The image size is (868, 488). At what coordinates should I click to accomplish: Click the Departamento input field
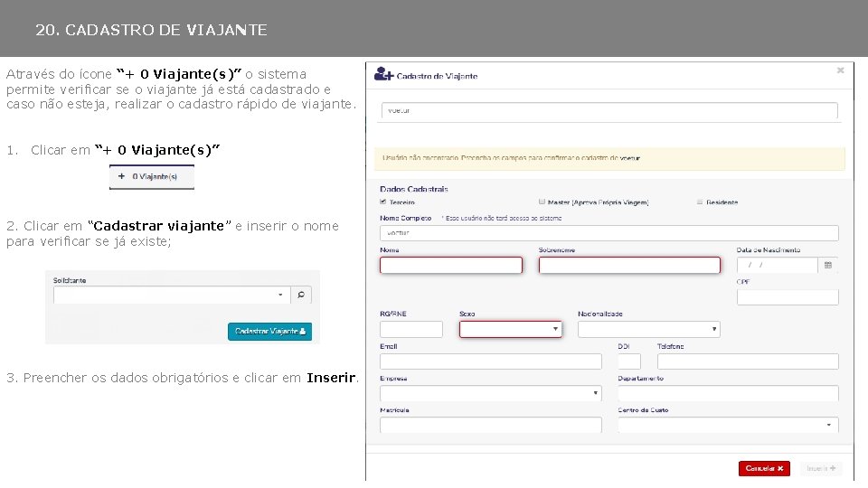728,393
